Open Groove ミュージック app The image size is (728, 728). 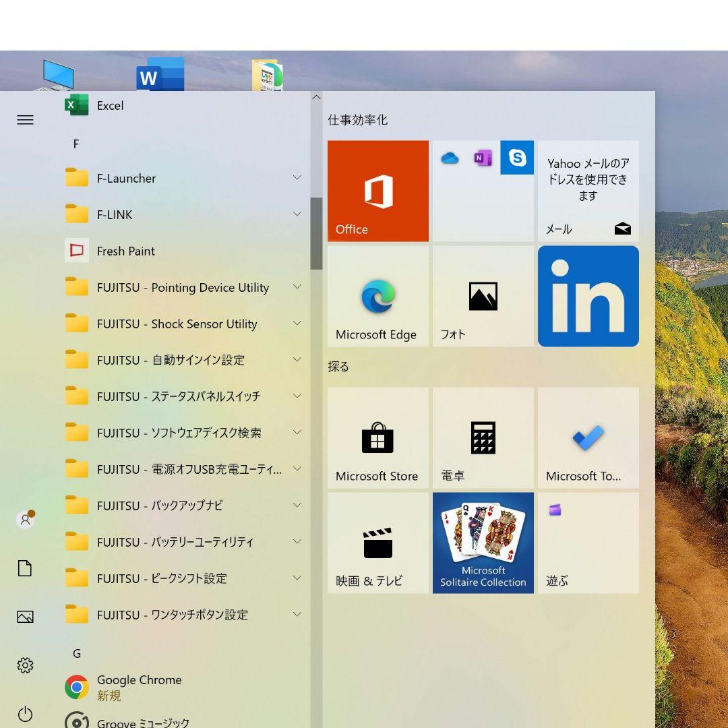(x=186, y=720)
